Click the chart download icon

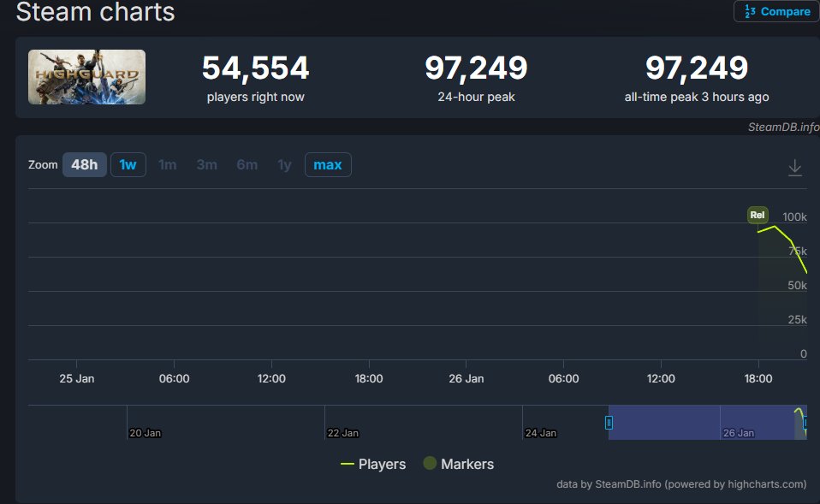795,168
